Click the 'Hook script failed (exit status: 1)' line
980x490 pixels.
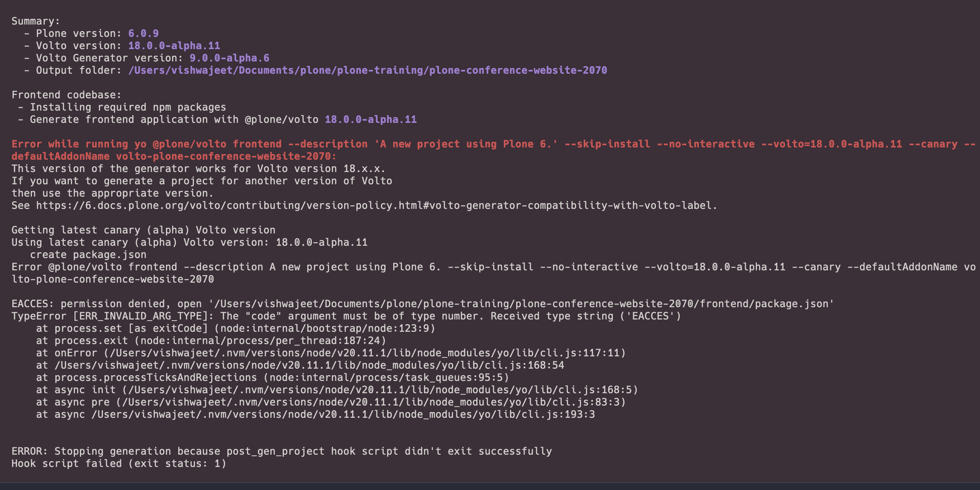[119, 464]
